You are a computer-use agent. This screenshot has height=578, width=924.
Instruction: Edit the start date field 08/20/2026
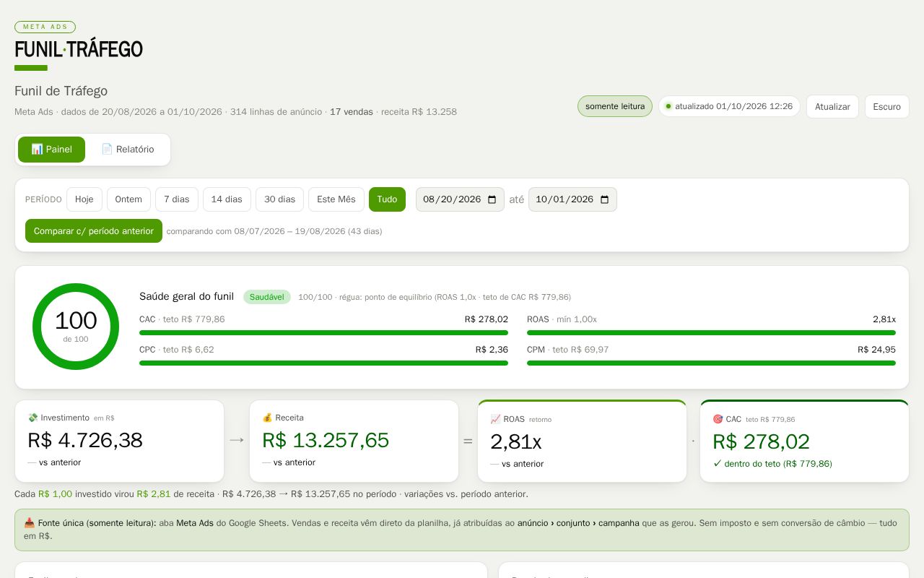461,199
